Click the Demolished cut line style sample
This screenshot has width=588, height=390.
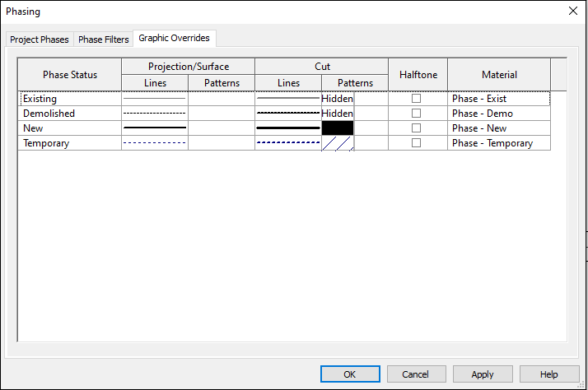coord(288,114)
